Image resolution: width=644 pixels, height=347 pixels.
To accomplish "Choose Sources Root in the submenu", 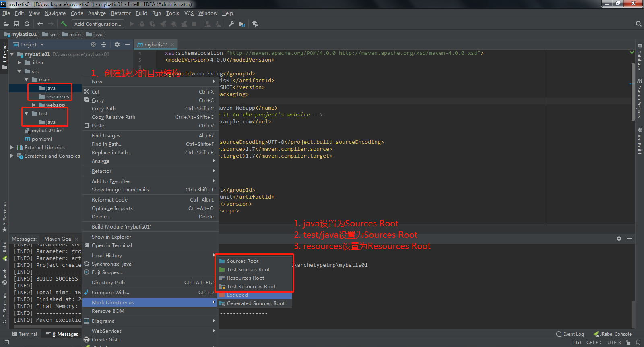I will point(255,261).
